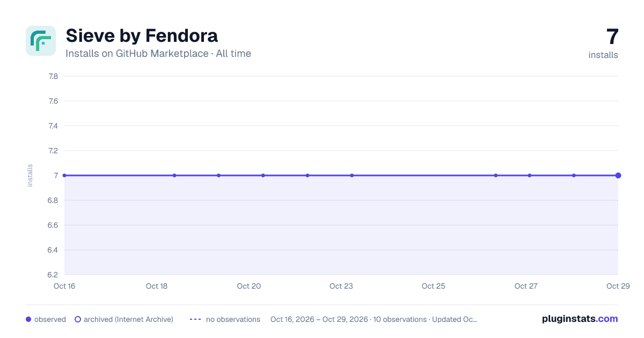Click the "Installs on GitHub Marketplace · All time" subtitle
This screenshot has width=644, height=338.
(158, 54)
